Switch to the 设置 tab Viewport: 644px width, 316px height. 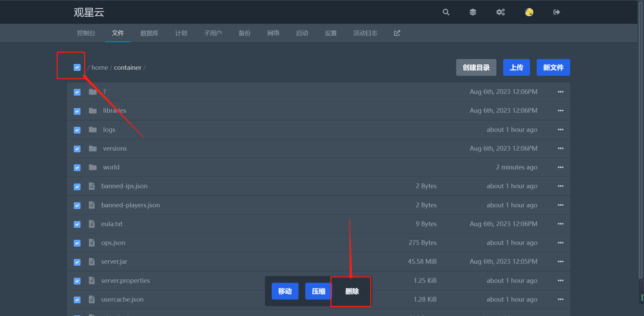[x=331, y=33]
